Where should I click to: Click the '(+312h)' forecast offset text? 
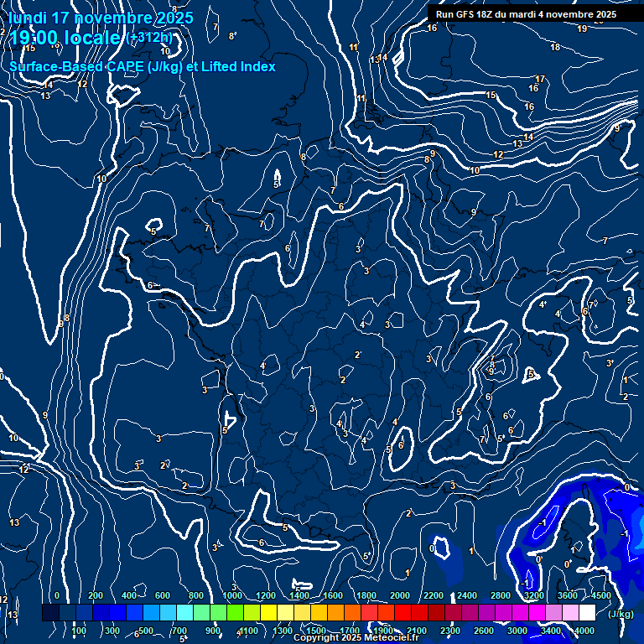pos(149,38)
